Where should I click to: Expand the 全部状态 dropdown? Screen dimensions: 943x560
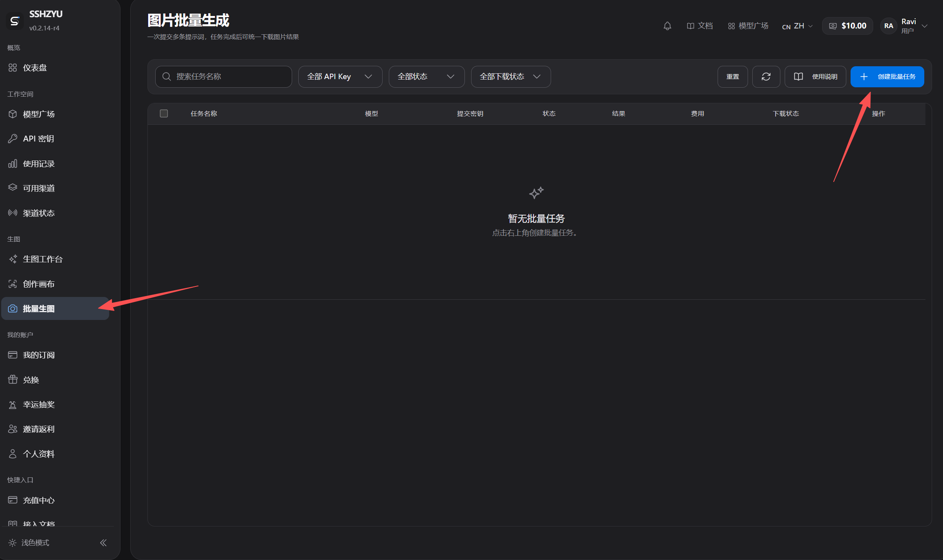click(426, 77)
